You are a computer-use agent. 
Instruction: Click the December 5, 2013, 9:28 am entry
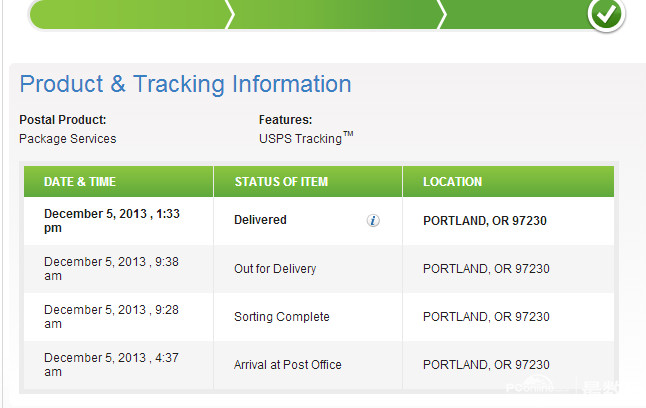[111, 317]
